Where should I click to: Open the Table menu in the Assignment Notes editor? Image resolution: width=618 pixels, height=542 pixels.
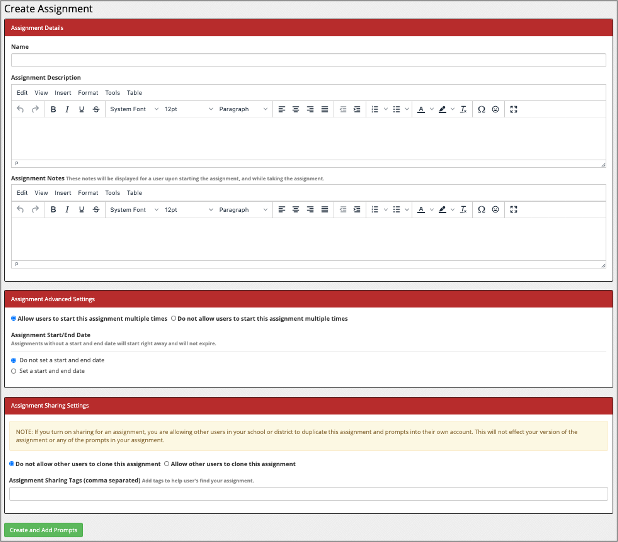[134, 193]
